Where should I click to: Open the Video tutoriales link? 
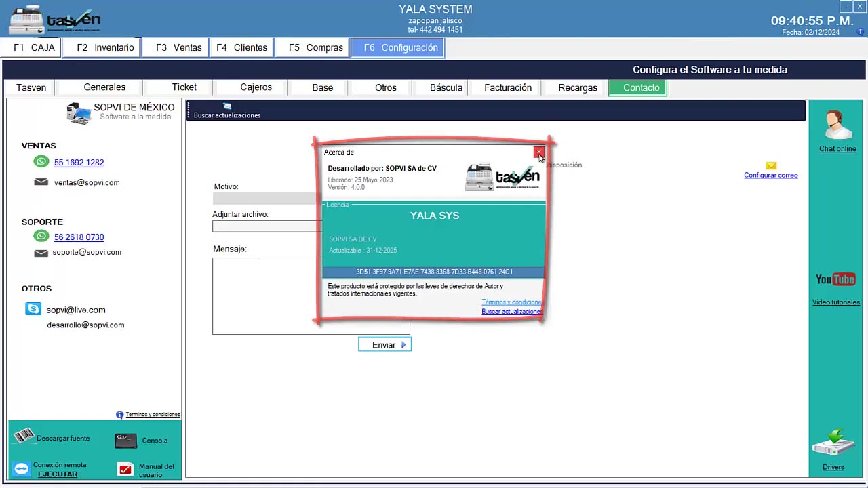836,302
